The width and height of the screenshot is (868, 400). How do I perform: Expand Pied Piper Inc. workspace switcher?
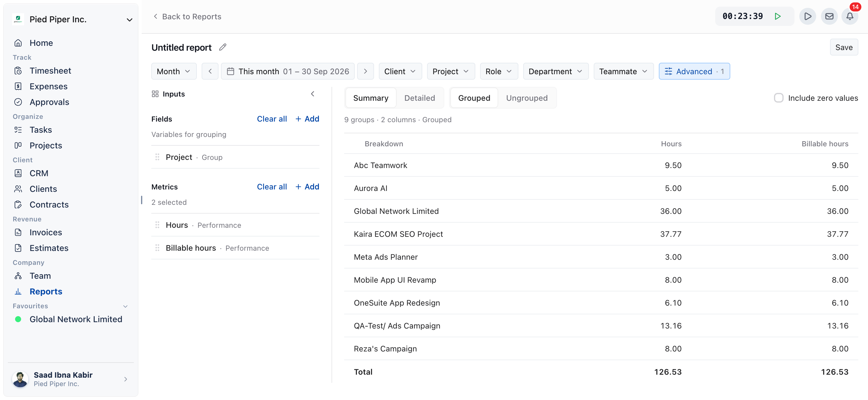coord(129,20)
